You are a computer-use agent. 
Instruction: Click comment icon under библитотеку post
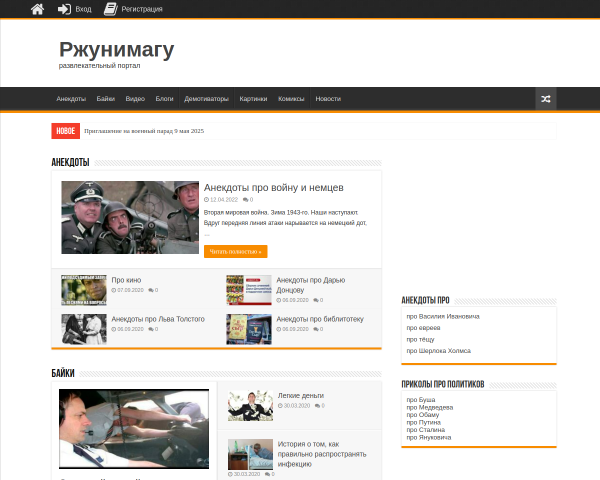(x=316, y=329)
